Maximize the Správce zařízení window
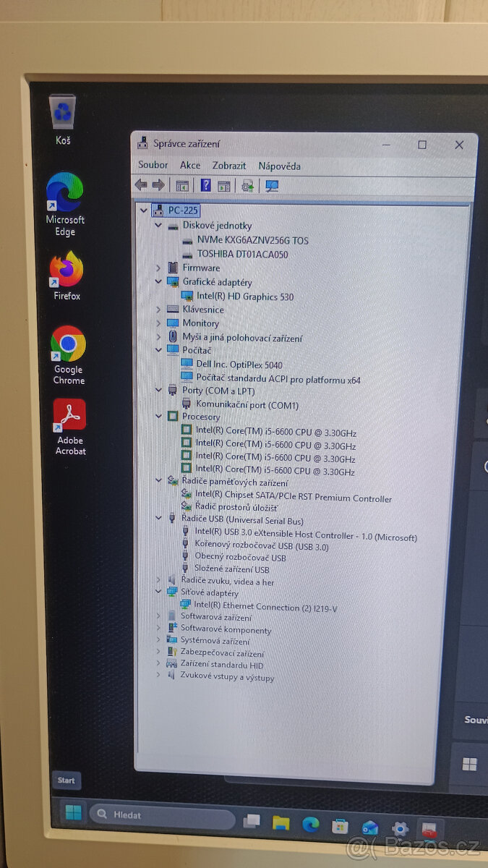The width and height of the screenshot is (488, 868). [x=422, y=145]
